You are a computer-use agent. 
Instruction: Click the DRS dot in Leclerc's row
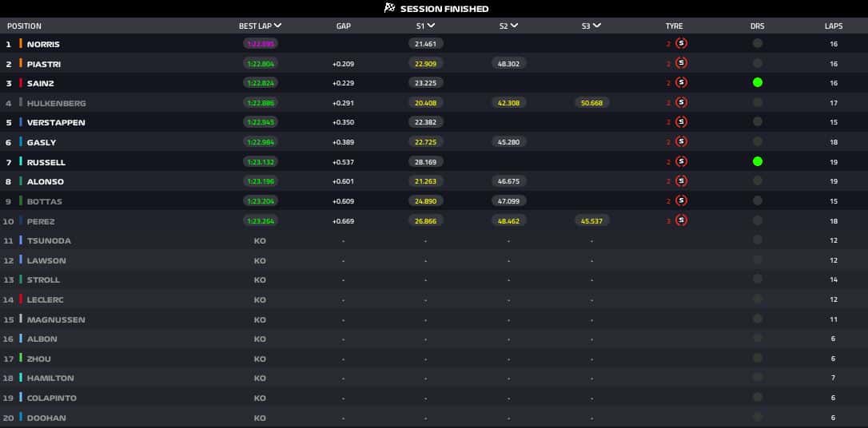coord(758,299)
